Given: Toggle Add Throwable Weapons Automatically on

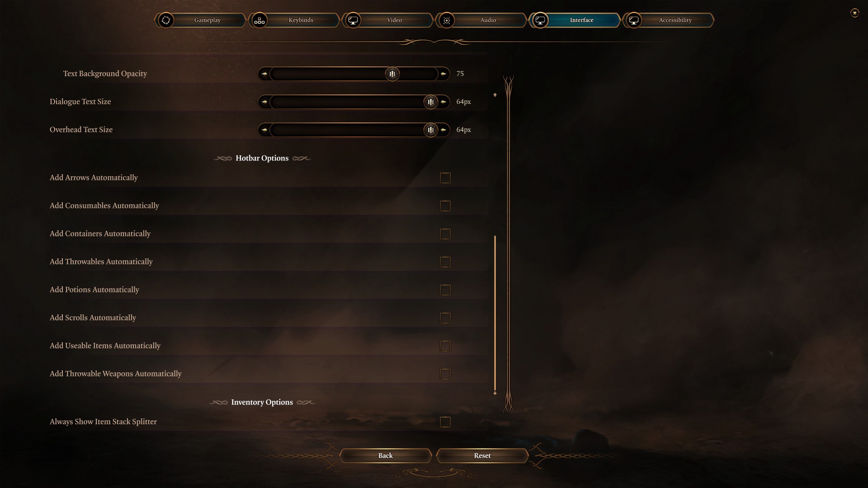Looking at the screenshot, I should [x=445, y=374].
